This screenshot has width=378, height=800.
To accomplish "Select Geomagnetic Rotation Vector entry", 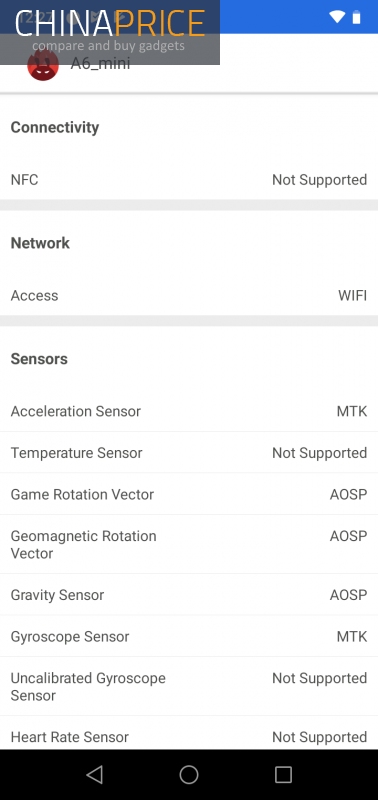I will (x=189, y=544).
